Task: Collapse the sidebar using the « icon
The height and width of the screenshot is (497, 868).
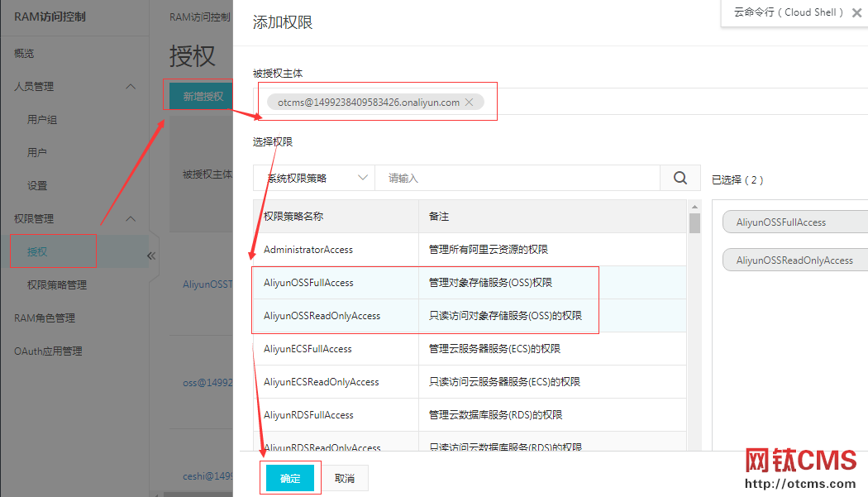Action: click(x=151, y=256)
